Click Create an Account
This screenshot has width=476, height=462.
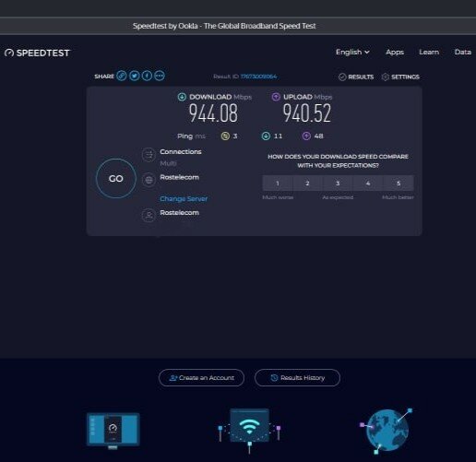coord(201,377)
